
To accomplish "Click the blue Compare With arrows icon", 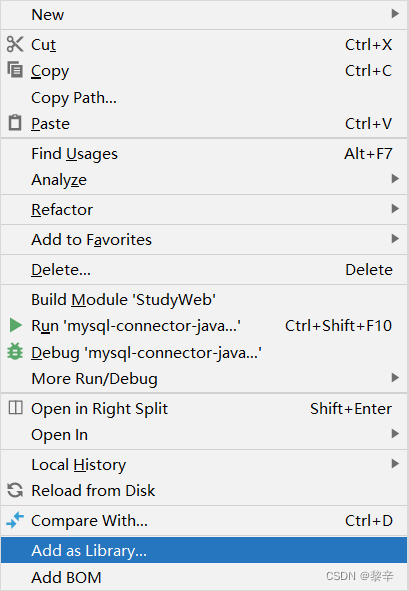I will click(15, 520).
